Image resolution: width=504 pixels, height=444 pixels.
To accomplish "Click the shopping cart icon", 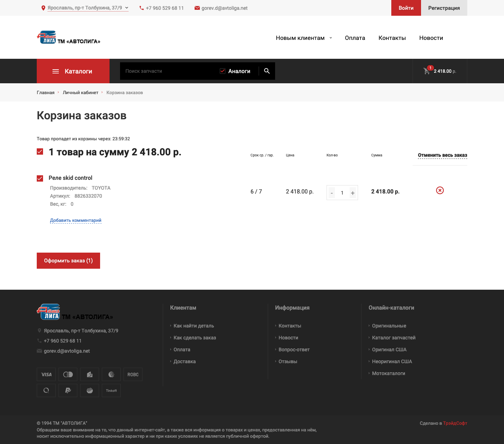I will coord(426,71).
